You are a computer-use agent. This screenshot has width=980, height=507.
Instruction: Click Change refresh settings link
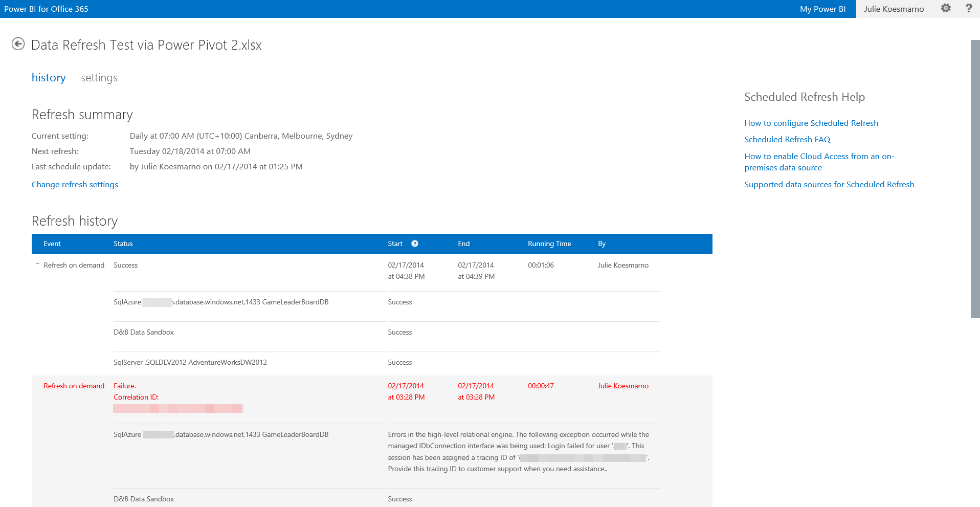(x=75, y=185)
